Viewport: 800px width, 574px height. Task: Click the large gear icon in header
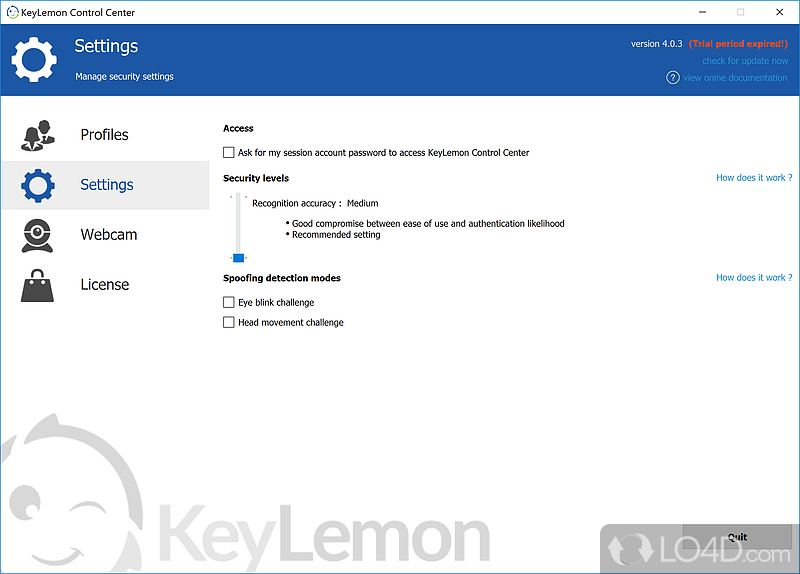tap(34, 59)
